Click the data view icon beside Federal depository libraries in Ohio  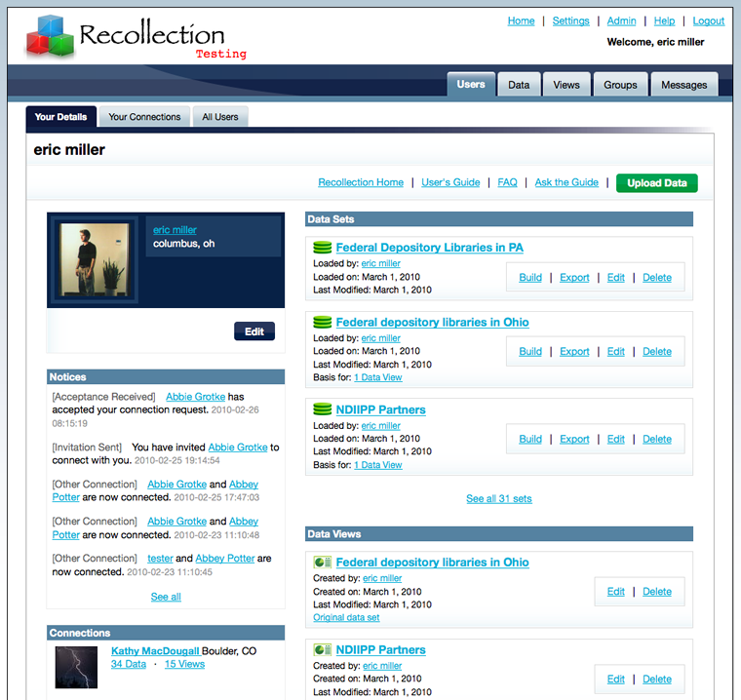click(x=323, y=562)
